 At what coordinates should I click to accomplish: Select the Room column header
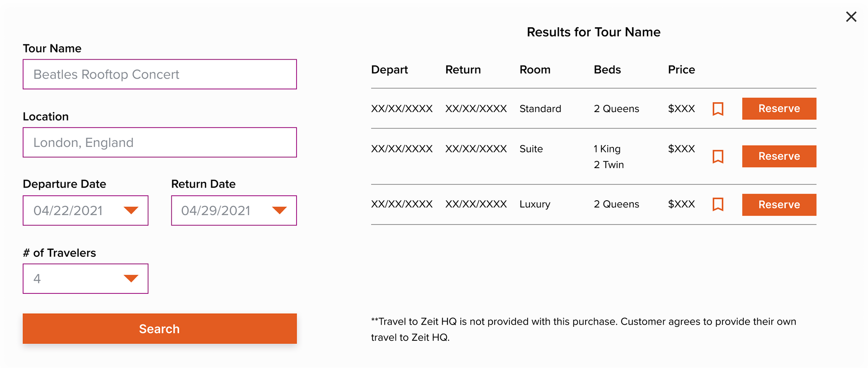[x=535, y=70]
